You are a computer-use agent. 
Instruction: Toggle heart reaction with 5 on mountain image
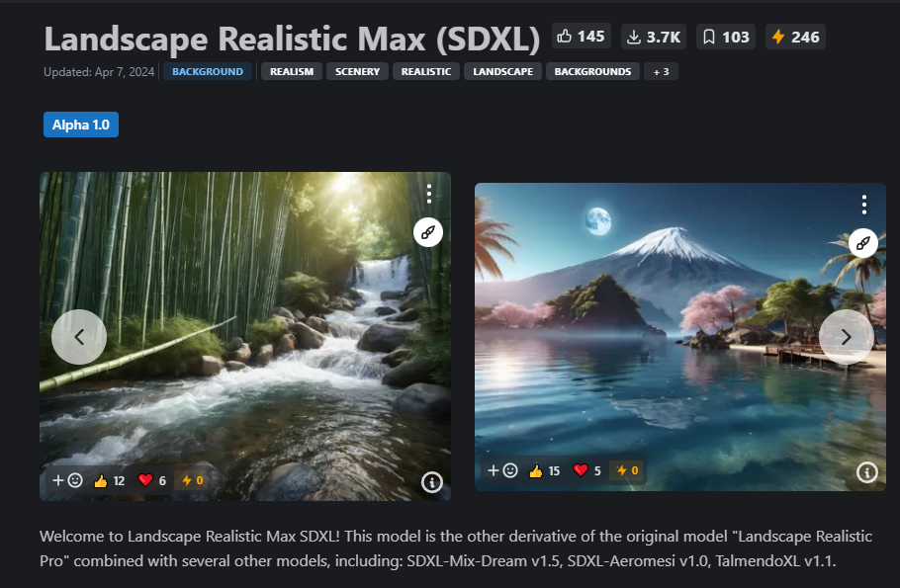(x=587, y=470)
